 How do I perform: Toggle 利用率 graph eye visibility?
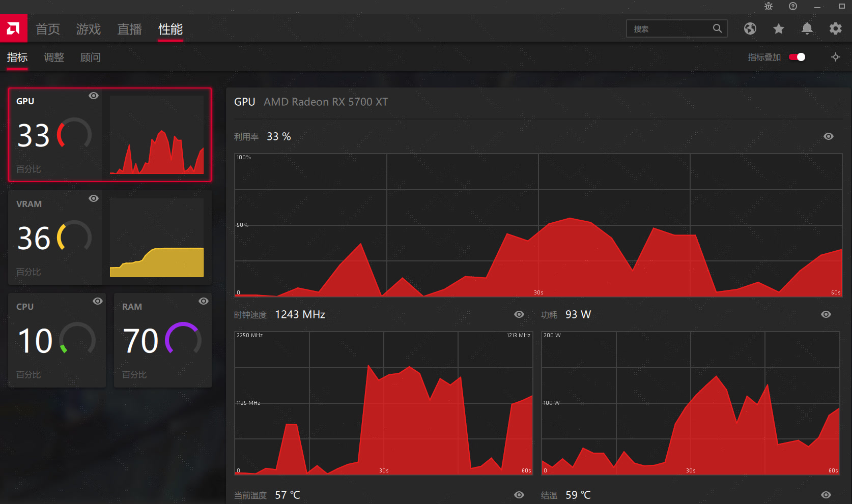829,136
